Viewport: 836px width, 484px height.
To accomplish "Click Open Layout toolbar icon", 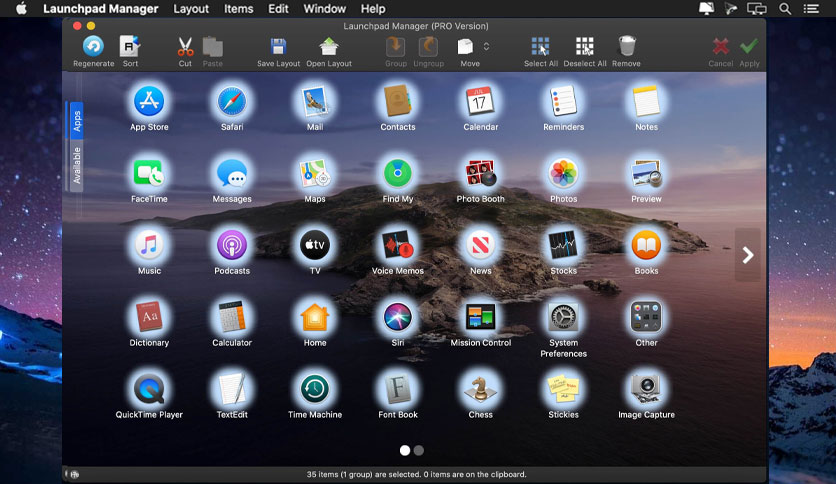I will tap(329, 47).
